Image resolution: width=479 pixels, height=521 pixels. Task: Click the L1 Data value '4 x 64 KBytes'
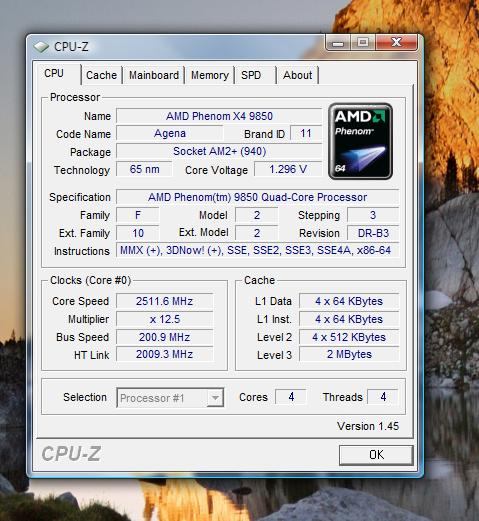coord(349,301)
